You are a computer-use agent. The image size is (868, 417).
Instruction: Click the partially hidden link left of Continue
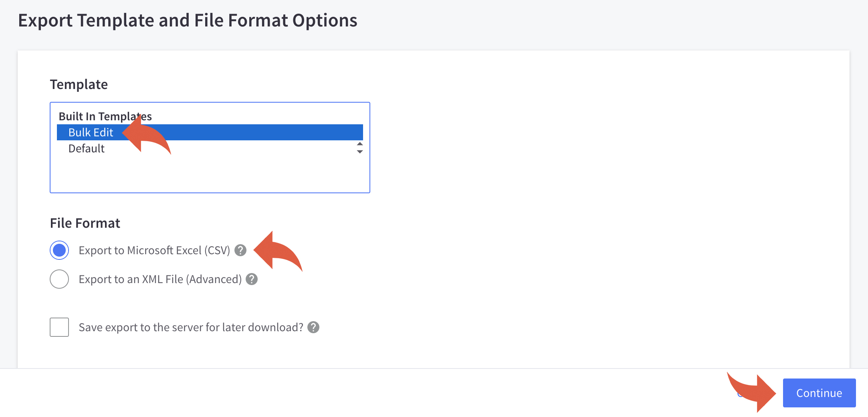(x=740, y=393)
